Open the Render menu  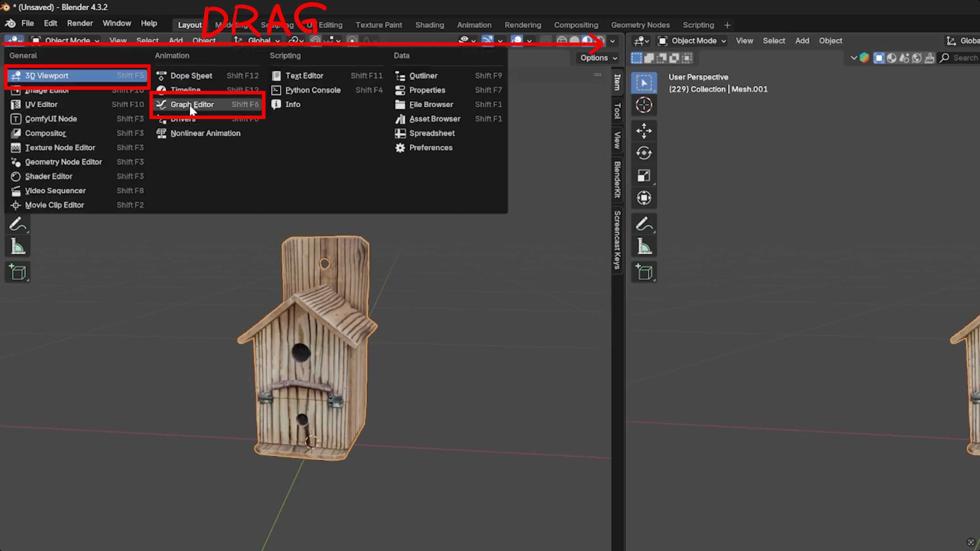tap(80, 23)
